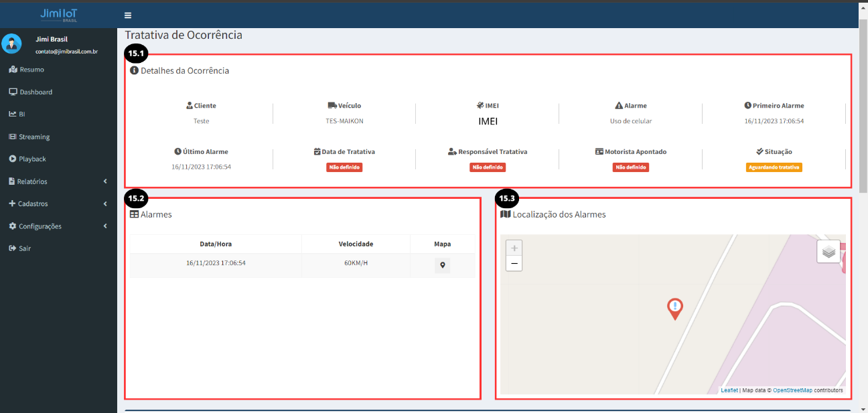Screen dimensions: 868x413
Task: Click the Cliente person icon
Action: point(190,106)
